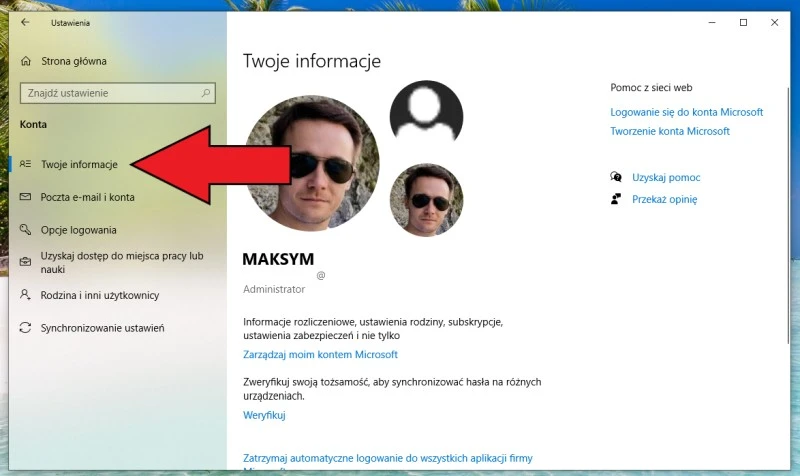Click the envelope icon for Poczta e-mail i konta
This screenshot has height=476, width=800.
click(26, 197)
